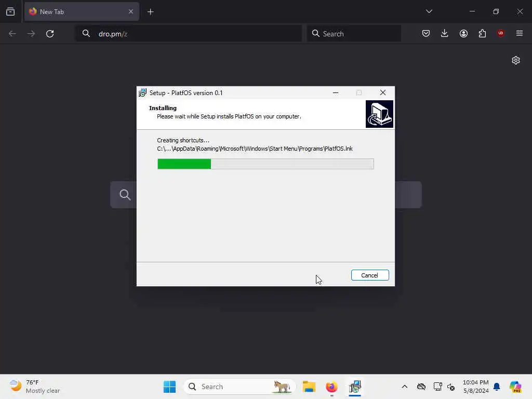This screenshot has width=532, height=399.
Task: Open the network display tray icon
Action: point(437,387)
